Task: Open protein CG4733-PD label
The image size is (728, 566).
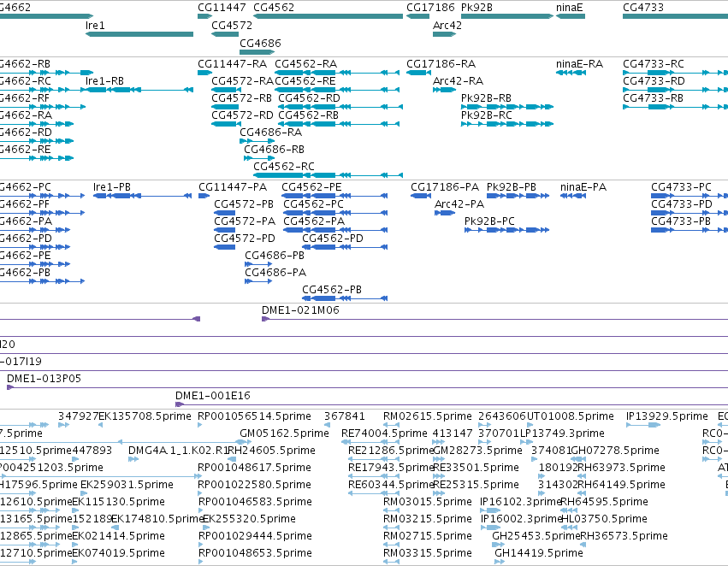Action: (x=682, y=204)
